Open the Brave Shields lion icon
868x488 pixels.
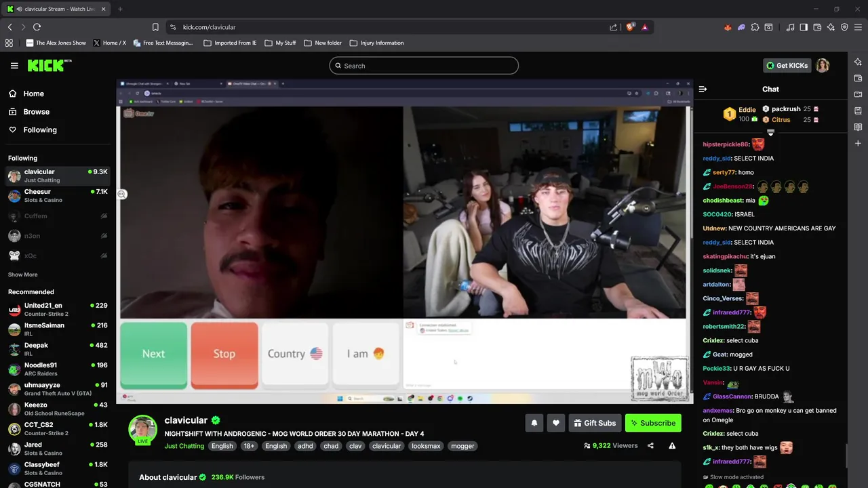click(x=630, y=27)
